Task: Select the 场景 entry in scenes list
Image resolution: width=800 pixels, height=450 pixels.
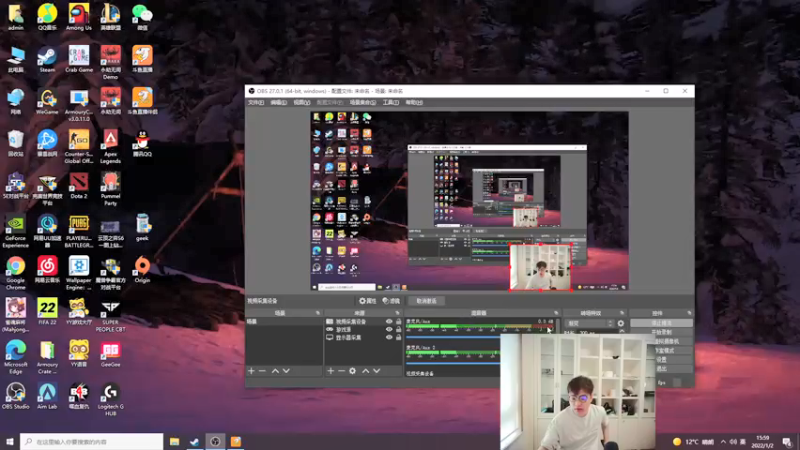Action: pyautogui.click(x=284, y=321)
